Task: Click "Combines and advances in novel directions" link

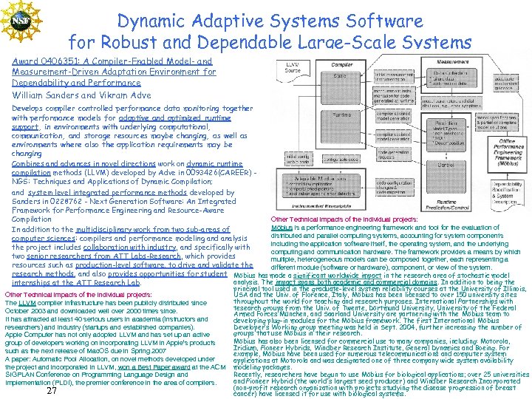Action: pos(83,164)
